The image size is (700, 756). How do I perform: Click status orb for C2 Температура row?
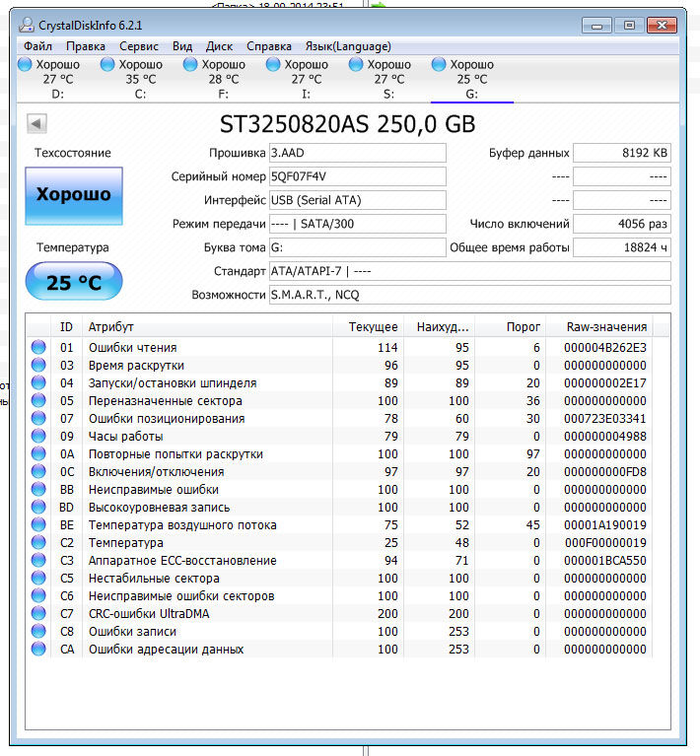pyautogui.click(x=38, y=542)
